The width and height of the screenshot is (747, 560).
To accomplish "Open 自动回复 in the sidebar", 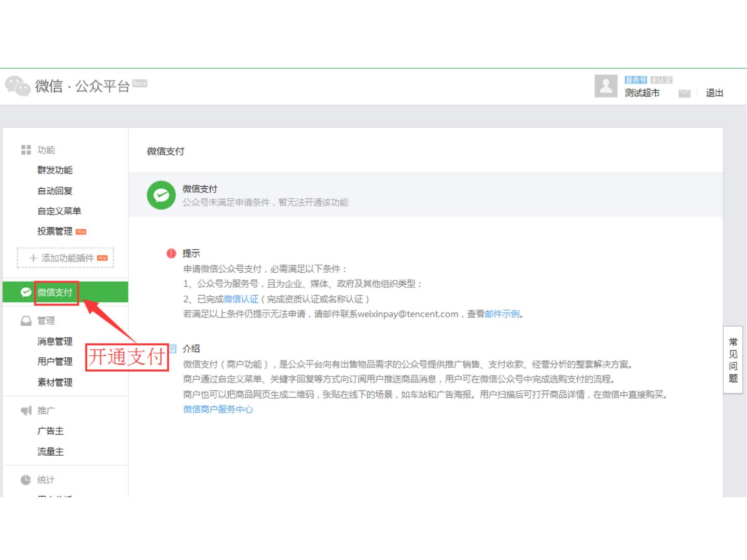I will pyautogui.click(x=55, y=191).
